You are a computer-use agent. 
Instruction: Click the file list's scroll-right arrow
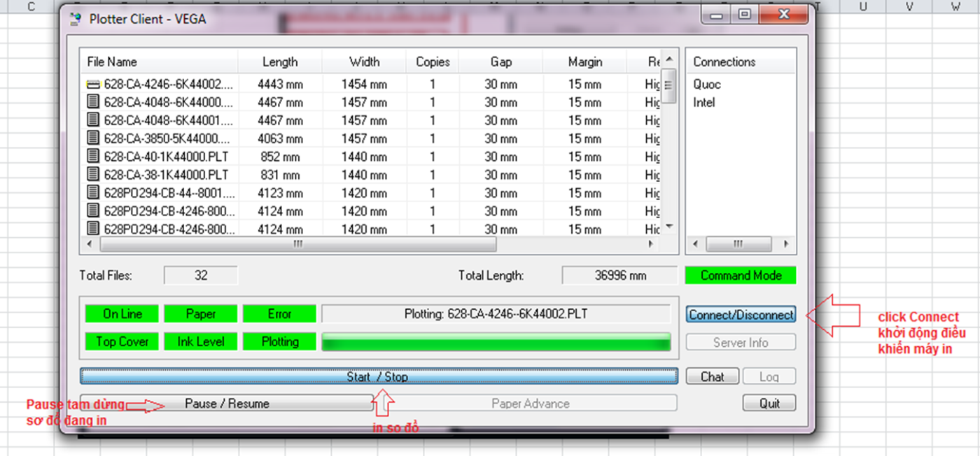[651, 244]
